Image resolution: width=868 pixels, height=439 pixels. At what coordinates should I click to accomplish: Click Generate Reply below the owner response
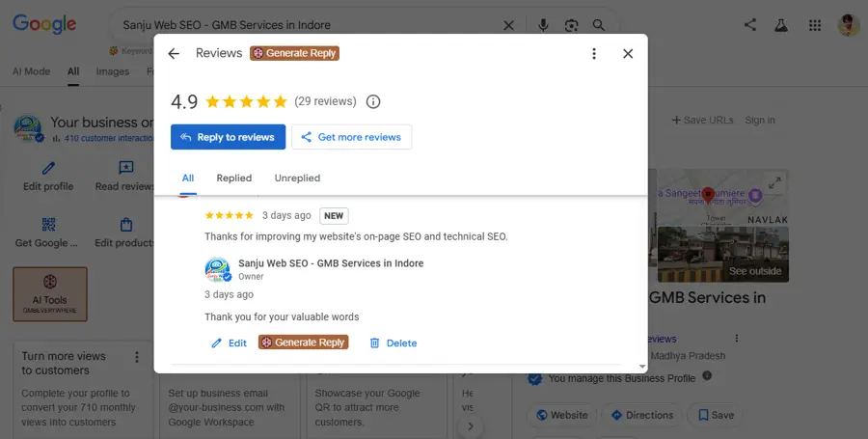pyautogui.click(x=304, y=343)
